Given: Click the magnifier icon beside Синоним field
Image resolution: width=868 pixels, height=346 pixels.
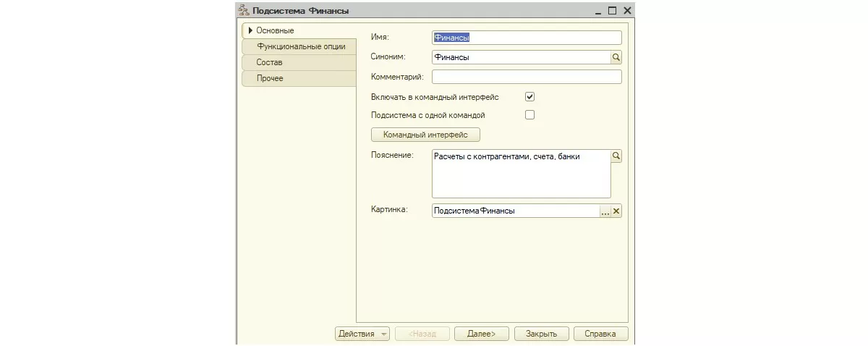Looking at the screenshot, I should point(616,57).
